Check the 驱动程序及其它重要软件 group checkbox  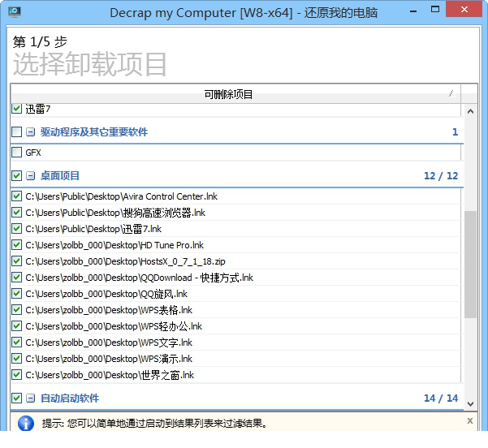16,132
